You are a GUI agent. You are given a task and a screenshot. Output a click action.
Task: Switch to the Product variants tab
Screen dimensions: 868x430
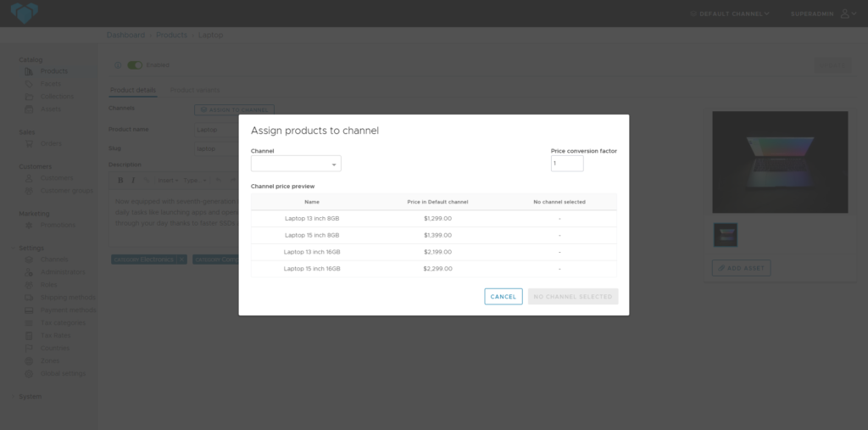click(x=195, y=90)
